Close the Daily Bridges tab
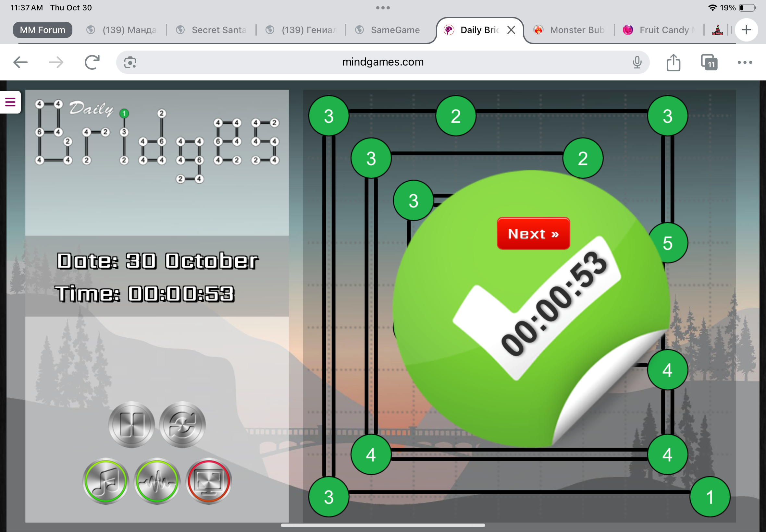Screen dimensions: 766x532 (x=511, y=30)
